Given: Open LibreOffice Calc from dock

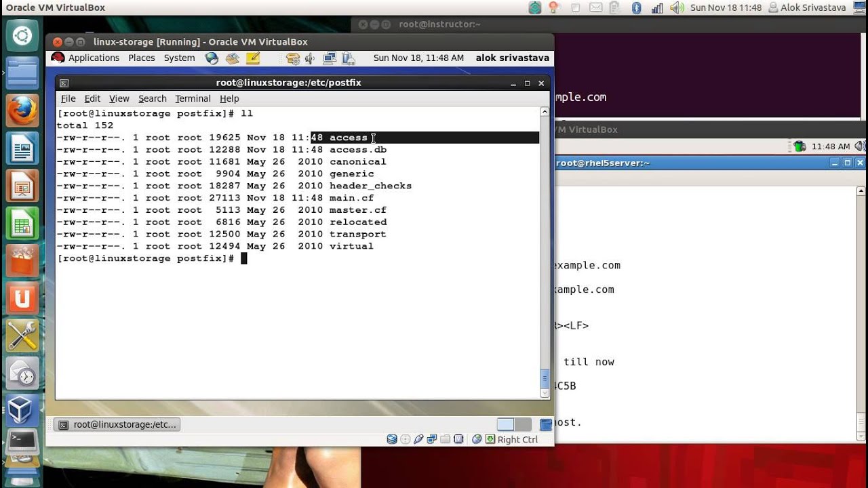Looking at the screenshot, I should click(22, 223).
